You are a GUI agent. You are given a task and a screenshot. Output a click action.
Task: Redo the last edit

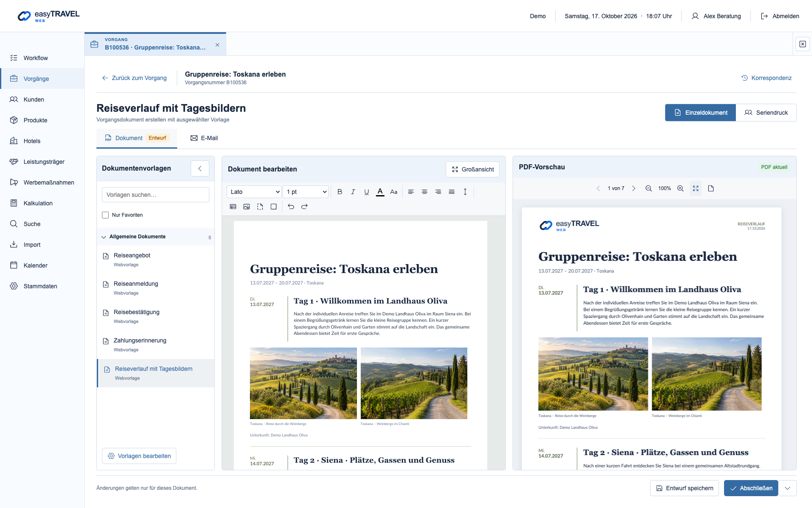(304, 207)
